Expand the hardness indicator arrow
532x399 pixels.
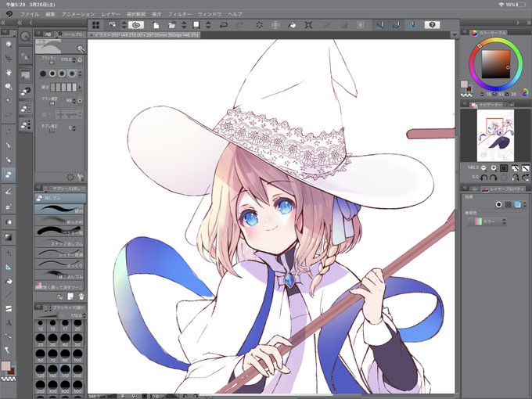coord(80,87)
